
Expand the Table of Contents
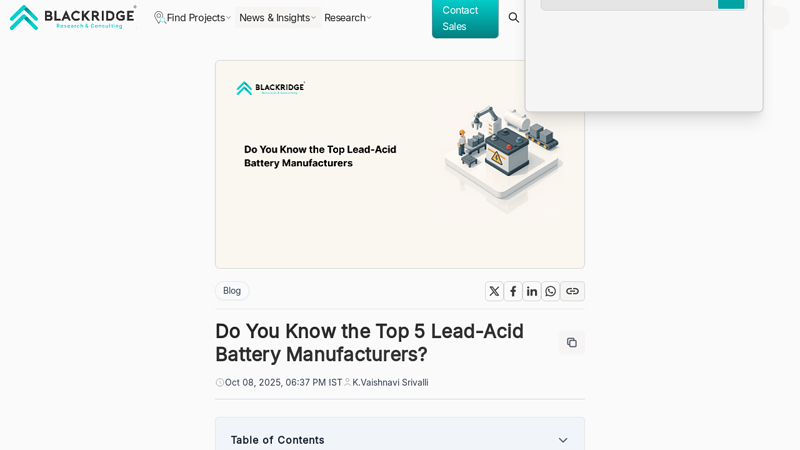tap(563, 440)
